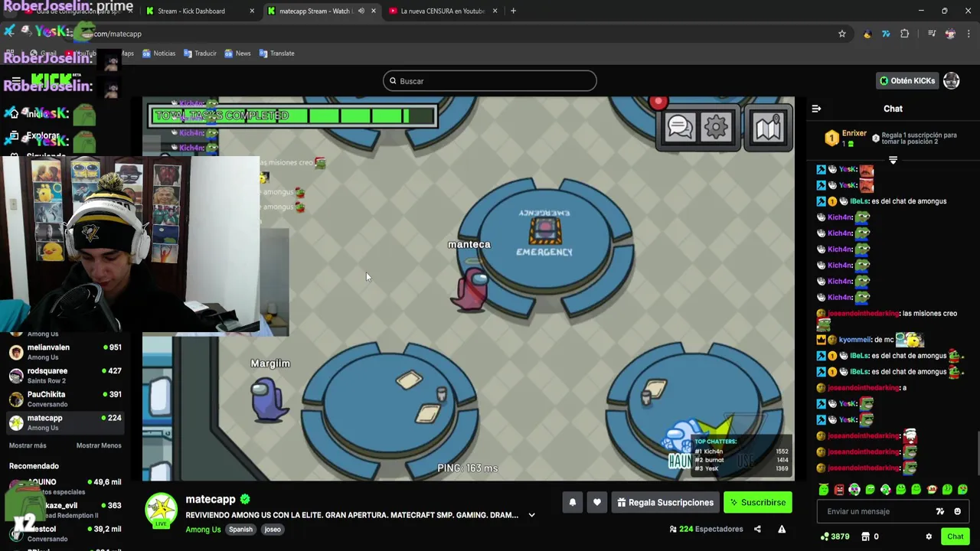This screenshot has width=980, height=551.
Task: Open the Among Us chat bubble icon
Action: click(x=680, y=127)
